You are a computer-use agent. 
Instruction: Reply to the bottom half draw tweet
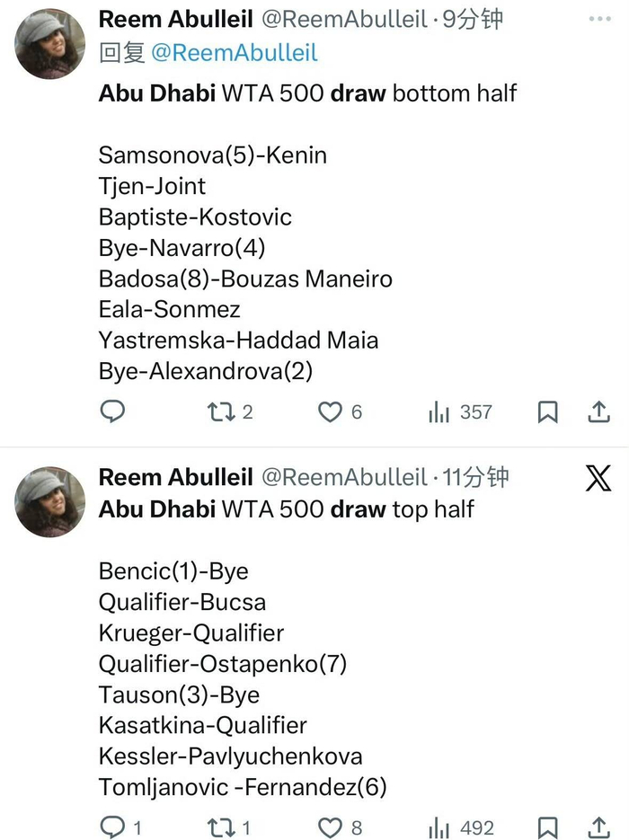(112, 411)
